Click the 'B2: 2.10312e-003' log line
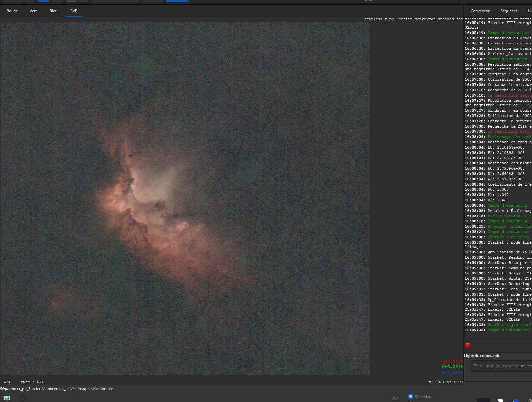Viewport: 532px width, 402px height. [x=495, y=158]
